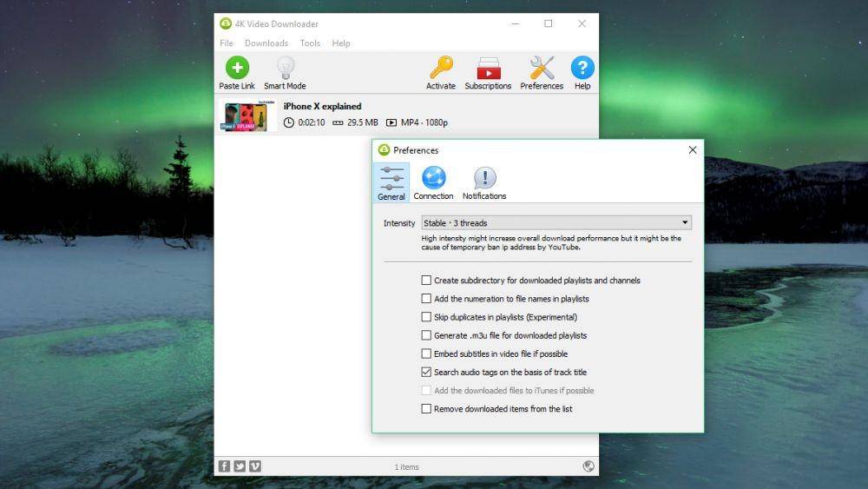This screenshot has height=489, width=868.
Task: Switch to the Notifications tab
Action: (484, 182)
